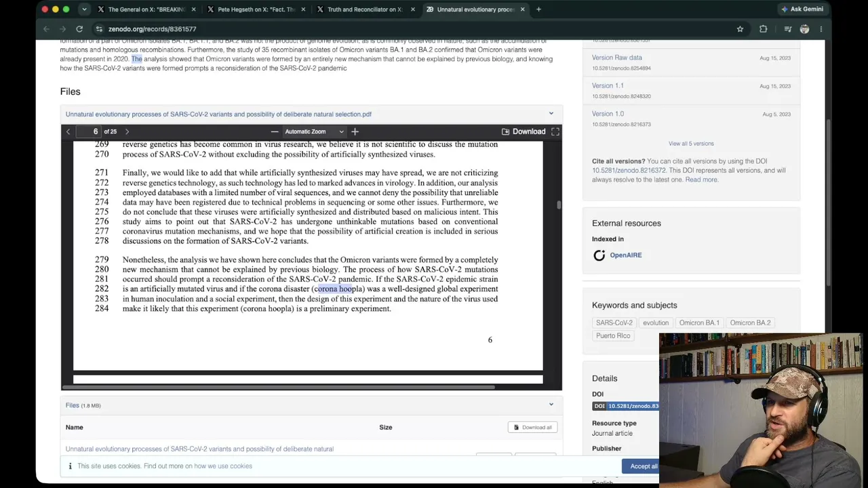
Task: Select the Unnatural evolutionary processes tab
Action: coord(475,9)
